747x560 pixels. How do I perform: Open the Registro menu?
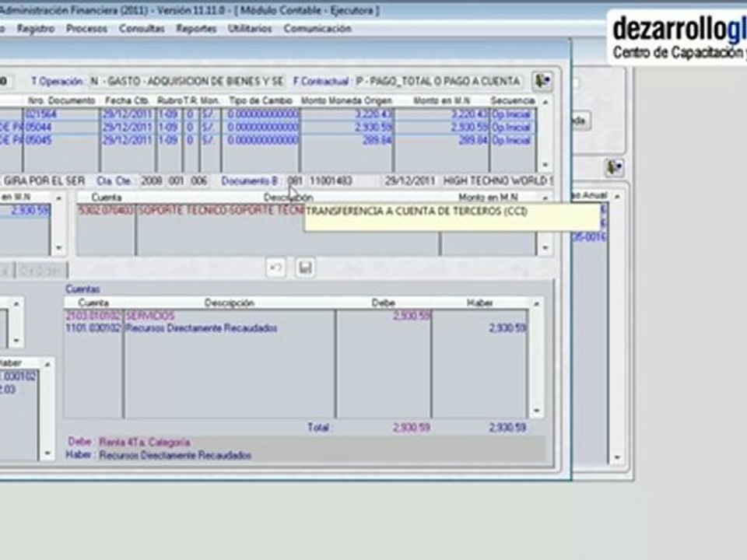click(x=36, y=29)
